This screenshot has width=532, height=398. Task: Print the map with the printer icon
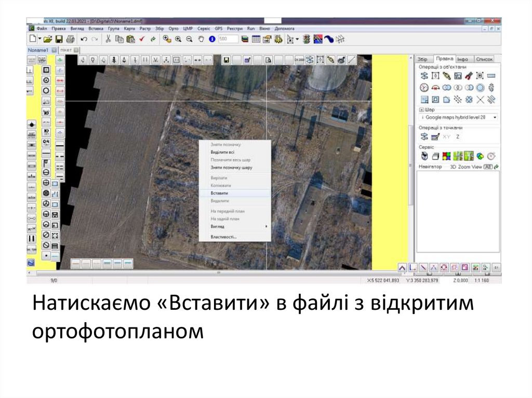pyautogui.click(x=70, y=39)
